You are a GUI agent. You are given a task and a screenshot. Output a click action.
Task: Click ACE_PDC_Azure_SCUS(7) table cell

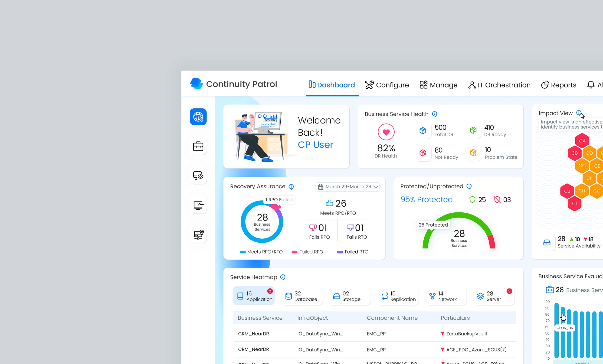pyautogui.click(x=476, y=350)
